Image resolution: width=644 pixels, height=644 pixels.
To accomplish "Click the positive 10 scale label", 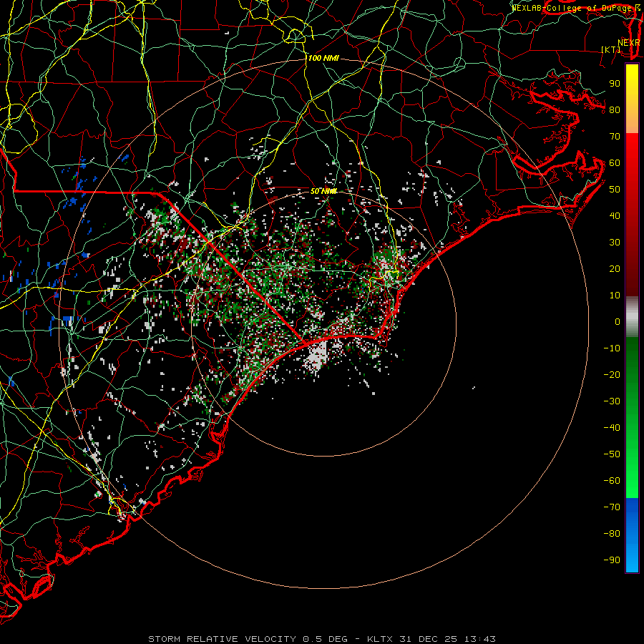I will pyautogui.click(x=615, y=296).
